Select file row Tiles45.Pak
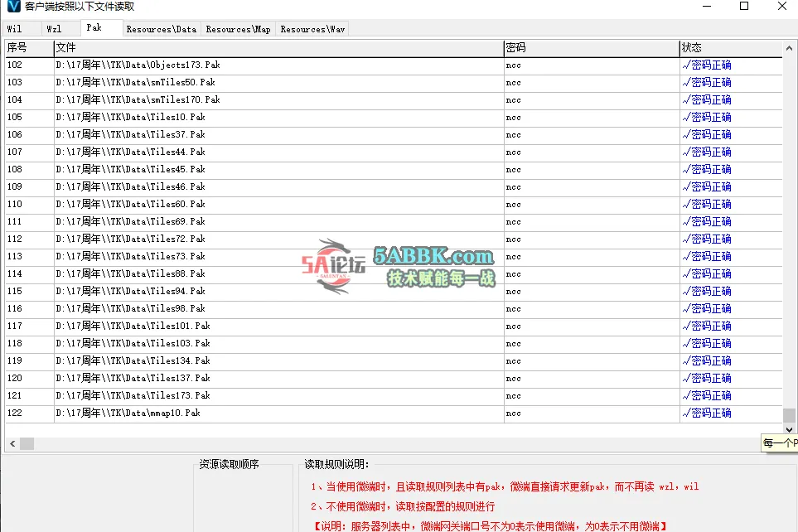798x532 pixels. 394,170
